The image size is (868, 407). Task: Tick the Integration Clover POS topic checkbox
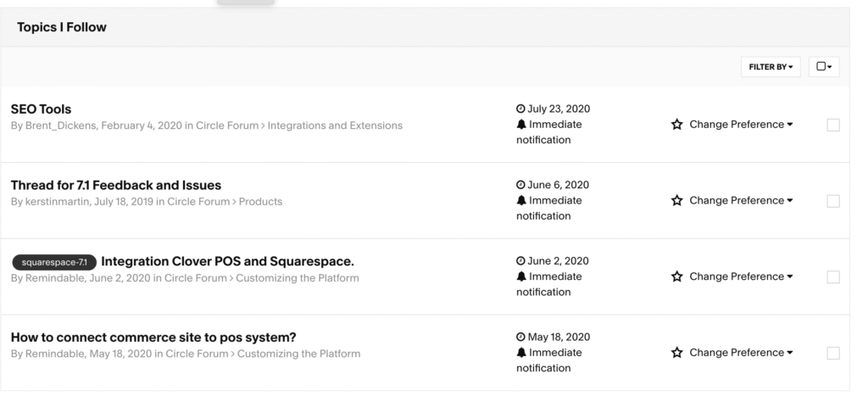click(833, 277)
